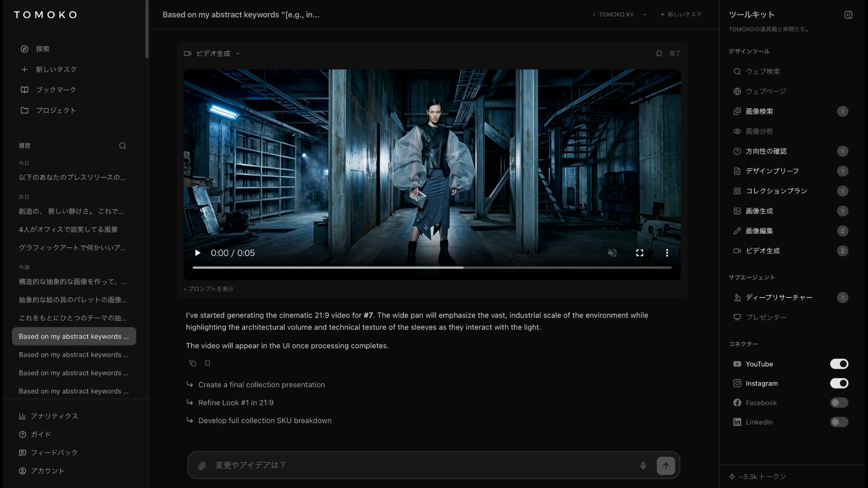Enable the Facebook connector
This screenshot has width=868, height=488.
pyautogui.click(x=839, y=403)
